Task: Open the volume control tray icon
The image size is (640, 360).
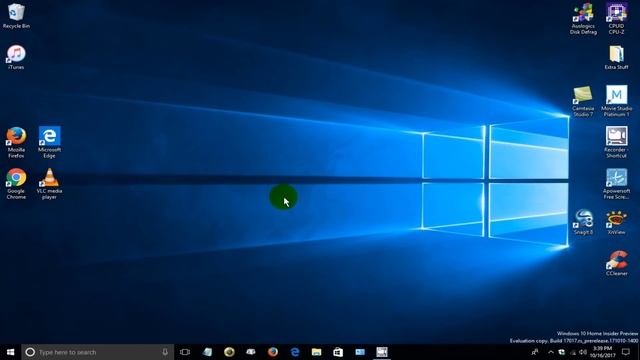Action: [x=583, y=352]
